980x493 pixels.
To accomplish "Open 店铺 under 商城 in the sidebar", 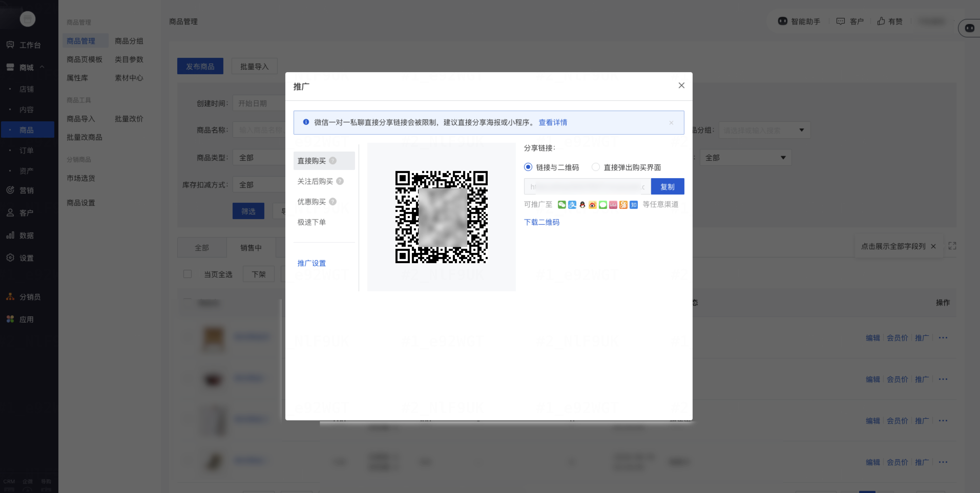I will point(27,89).
